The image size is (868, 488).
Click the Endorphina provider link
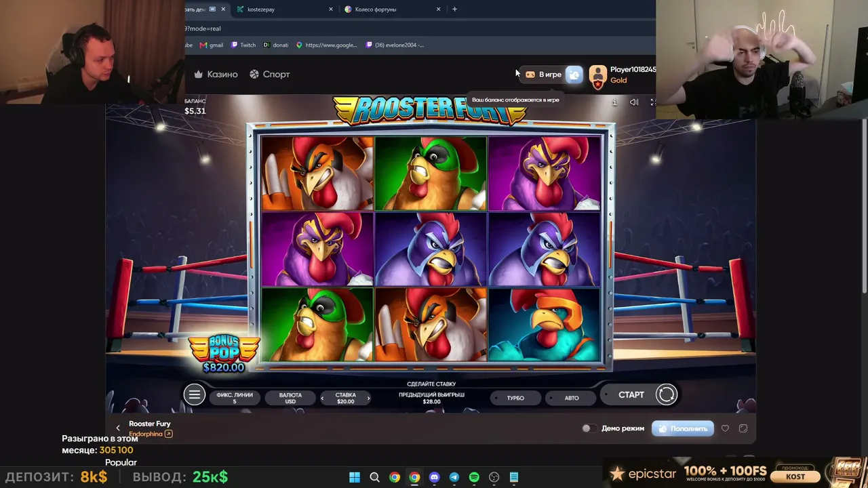pyautogui.click(x=146, y=434)
